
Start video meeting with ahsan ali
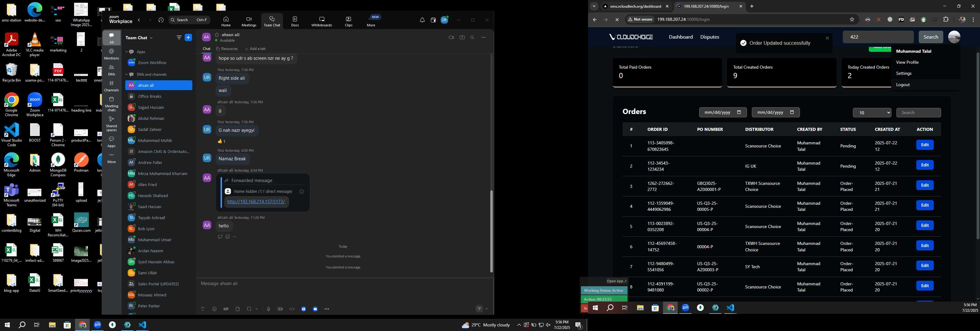coord(451,37)
